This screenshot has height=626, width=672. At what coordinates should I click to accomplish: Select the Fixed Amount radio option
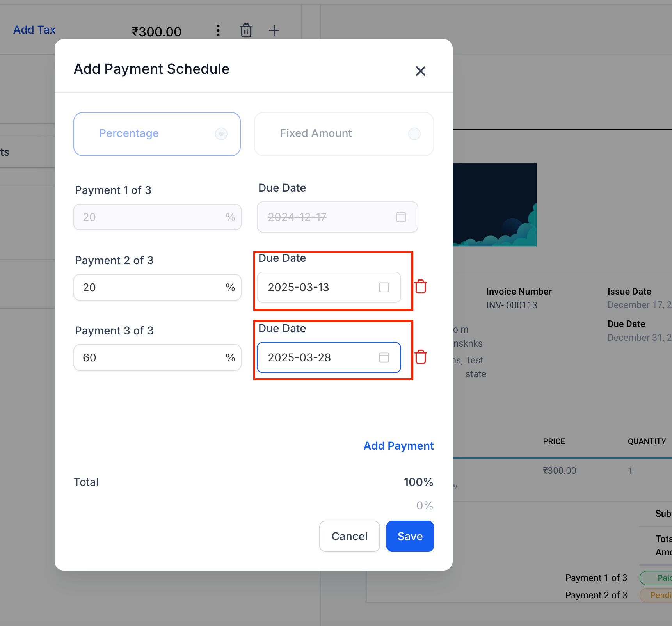(x=414, y=134)
